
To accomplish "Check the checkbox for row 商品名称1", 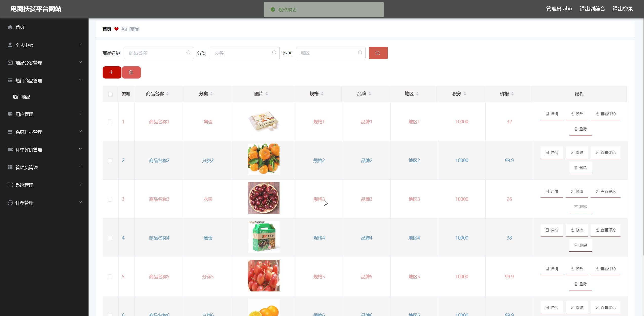I will pos(110,122).
